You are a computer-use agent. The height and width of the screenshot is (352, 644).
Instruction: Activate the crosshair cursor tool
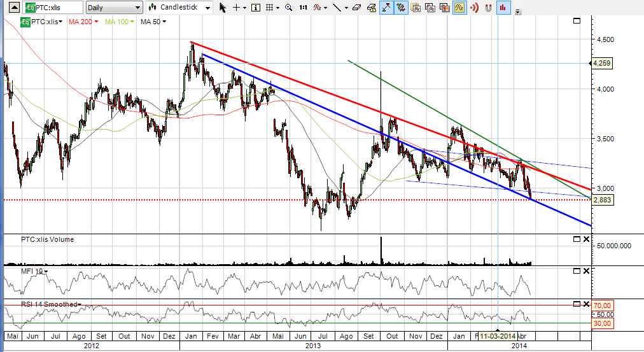[236, 8]
